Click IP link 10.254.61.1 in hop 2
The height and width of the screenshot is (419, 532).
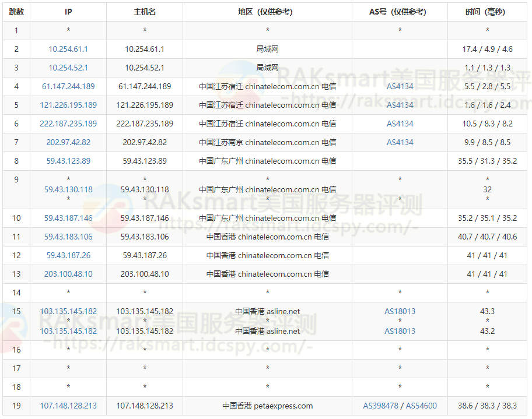coord(68,50)
